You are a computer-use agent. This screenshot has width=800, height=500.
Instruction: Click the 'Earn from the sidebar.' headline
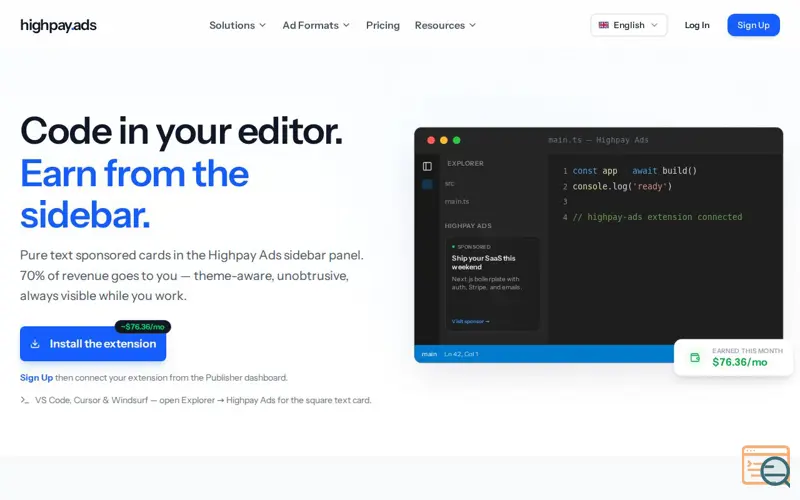point(134,194)
